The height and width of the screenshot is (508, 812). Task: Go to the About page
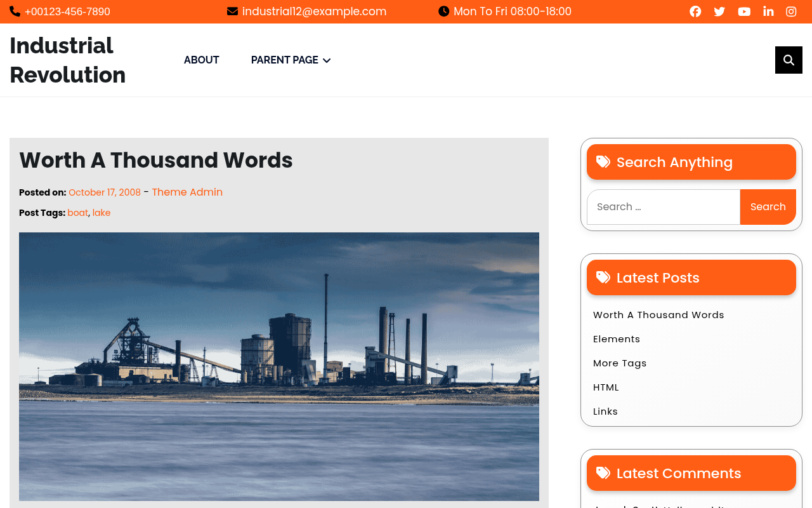click(202, 60)
